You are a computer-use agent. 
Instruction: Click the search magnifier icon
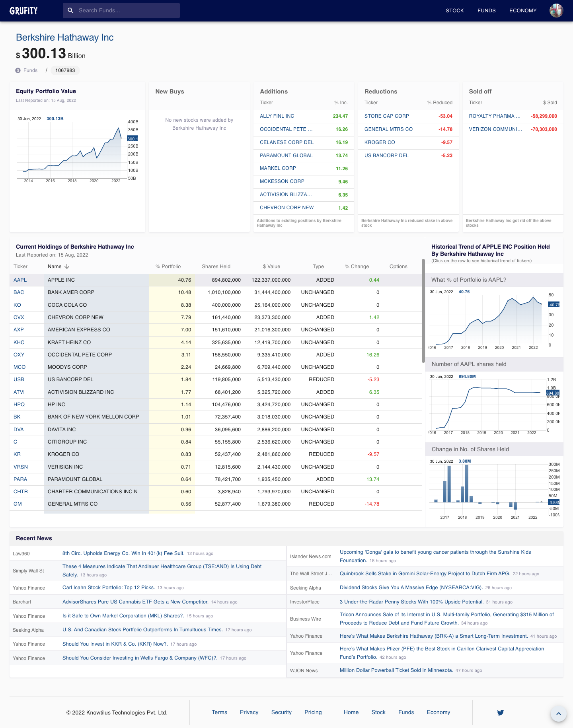pos(70,10)
